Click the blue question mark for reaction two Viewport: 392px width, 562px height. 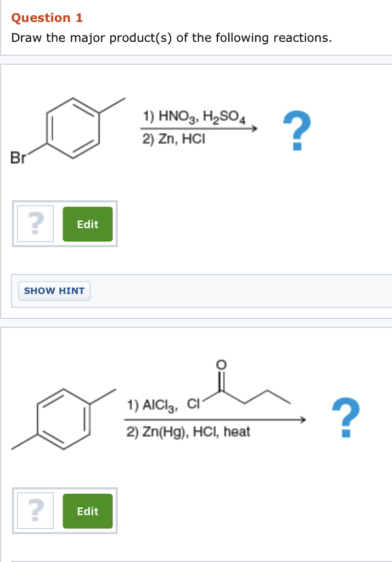346,417
